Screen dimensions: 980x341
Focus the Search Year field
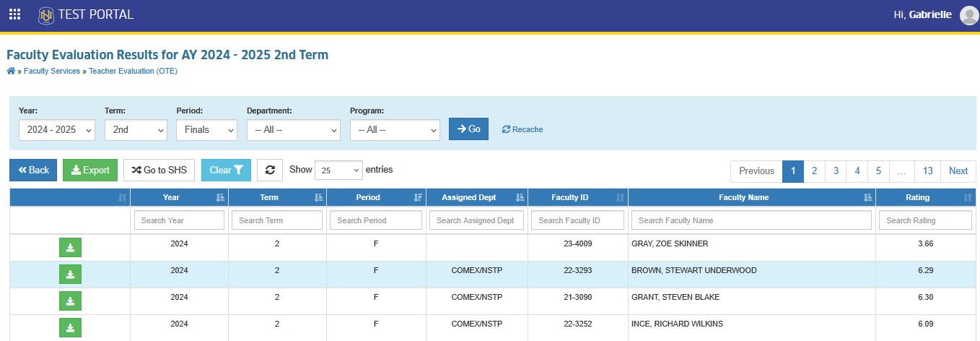click(x=179, y=220)
